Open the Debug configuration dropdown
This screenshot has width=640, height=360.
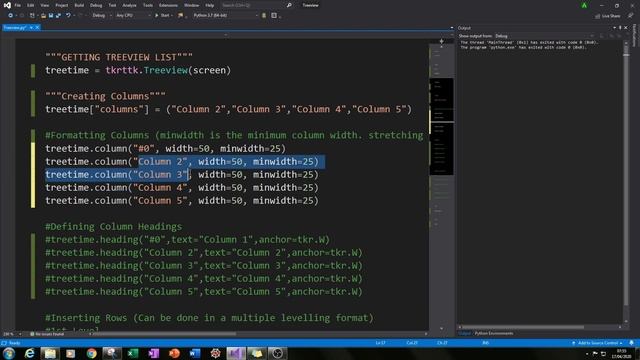click(x=102, y=16)
